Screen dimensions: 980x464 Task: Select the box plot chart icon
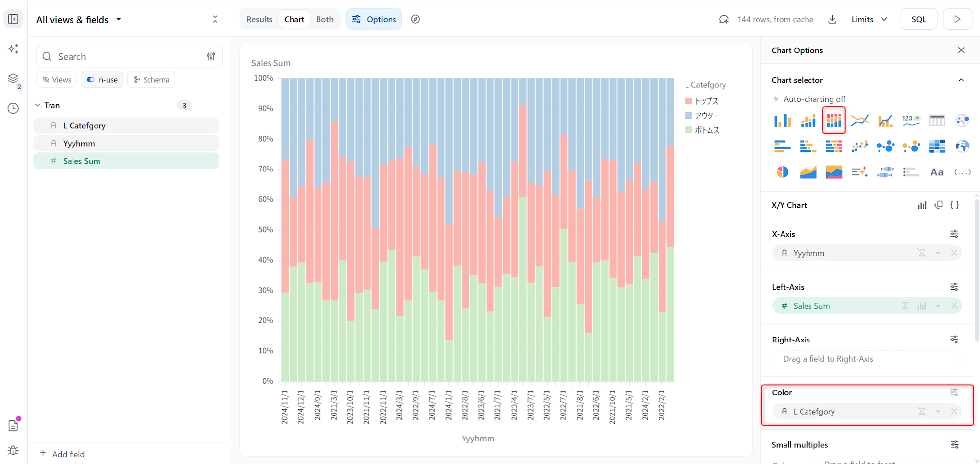tap(885, 172)
